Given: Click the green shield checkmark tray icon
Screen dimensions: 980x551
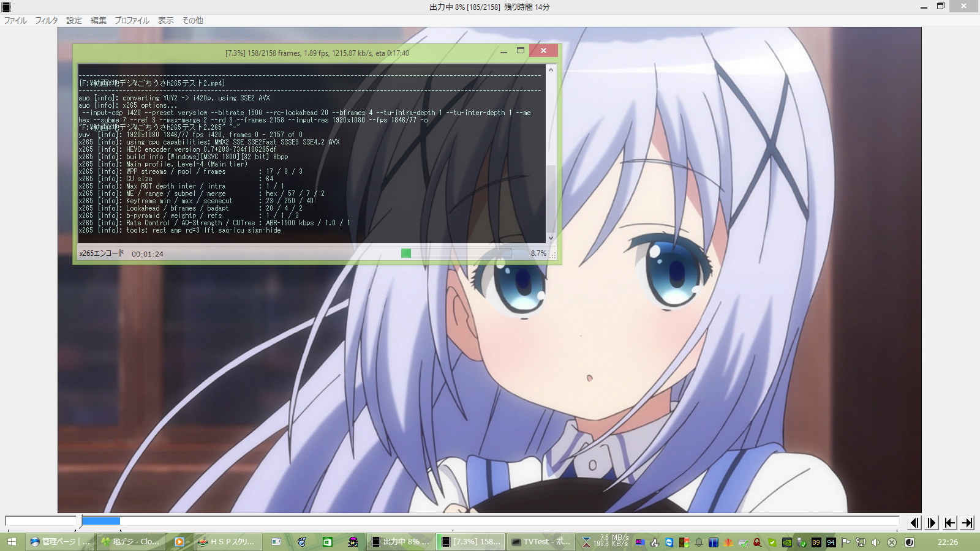Looking at the screenshot, I should tap(772, 542).
